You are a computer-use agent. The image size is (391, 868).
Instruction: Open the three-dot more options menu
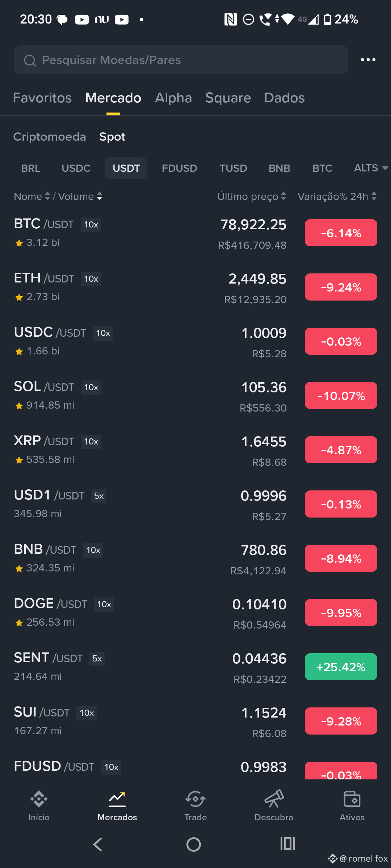(368, 60)
